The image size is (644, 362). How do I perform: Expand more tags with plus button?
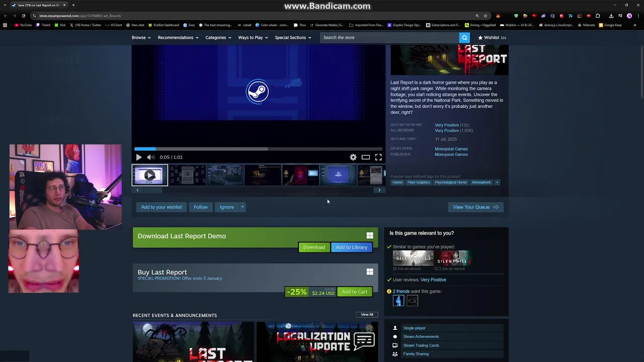pyautogui.click(x=497, y=183)
